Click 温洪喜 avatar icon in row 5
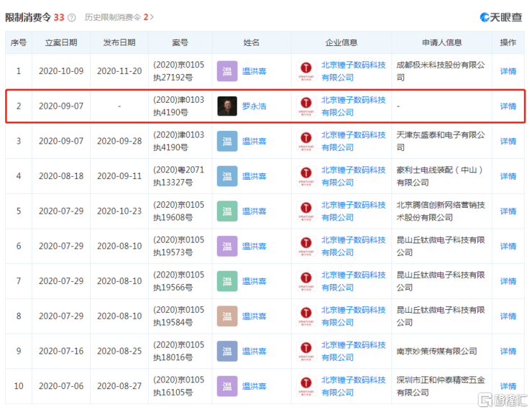The height and width of the screenshot is (412, 532). point(227,211)
